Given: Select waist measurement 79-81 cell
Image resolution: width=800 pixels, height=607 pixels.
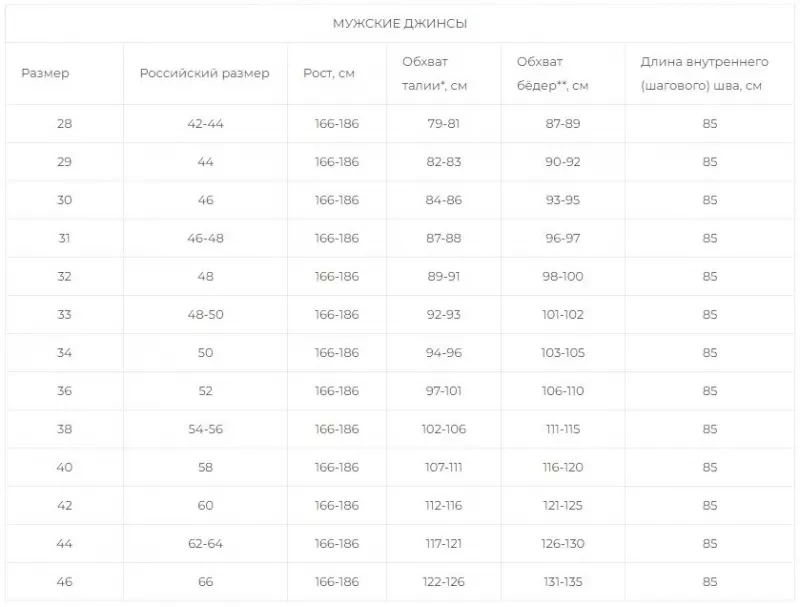Looking at the screenshot, I should pyautogui.click(x=443, y=124).
